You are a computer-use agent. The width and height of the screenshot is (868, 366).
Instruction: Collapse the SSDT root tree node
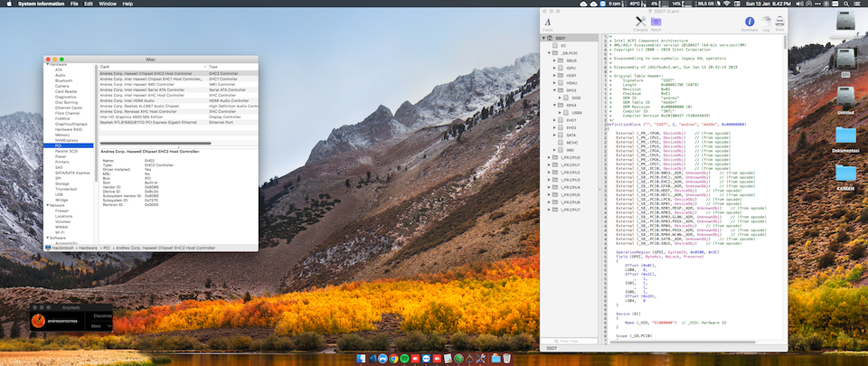(x=543, y=38)
